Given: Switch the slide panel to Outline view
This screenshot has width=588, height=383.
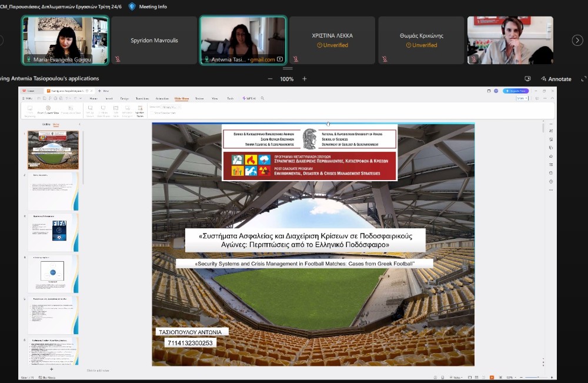Looking at the screenshot, I should (46, 125).
